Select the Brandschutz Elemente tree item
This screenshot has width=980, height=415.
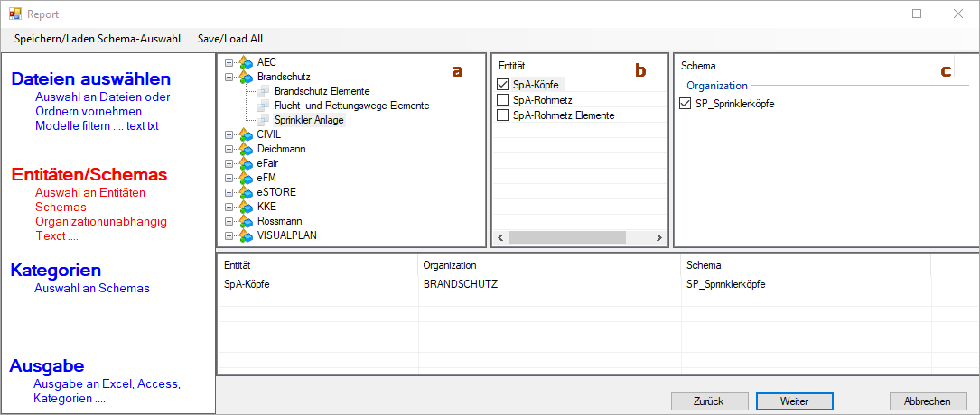click(322, 91)
